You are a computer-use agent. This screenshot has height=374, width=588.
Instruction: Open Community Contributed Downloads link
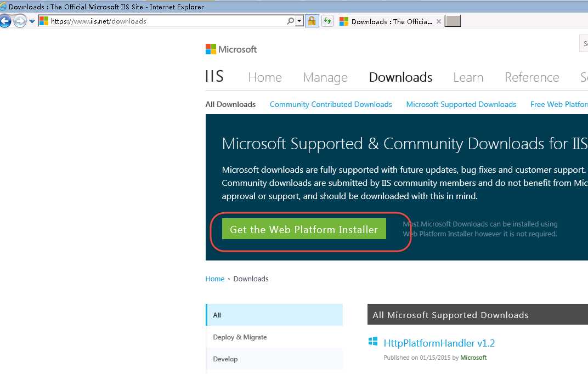331,104
